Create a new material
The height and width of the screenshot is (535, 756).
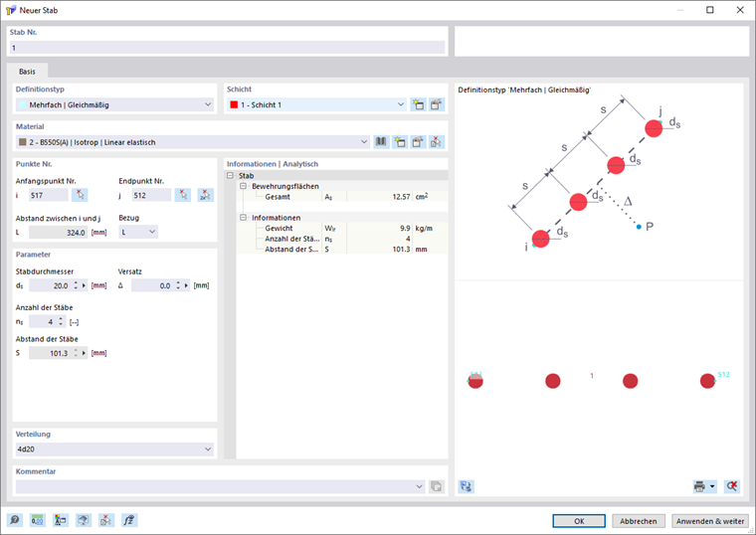pos(400,142)
